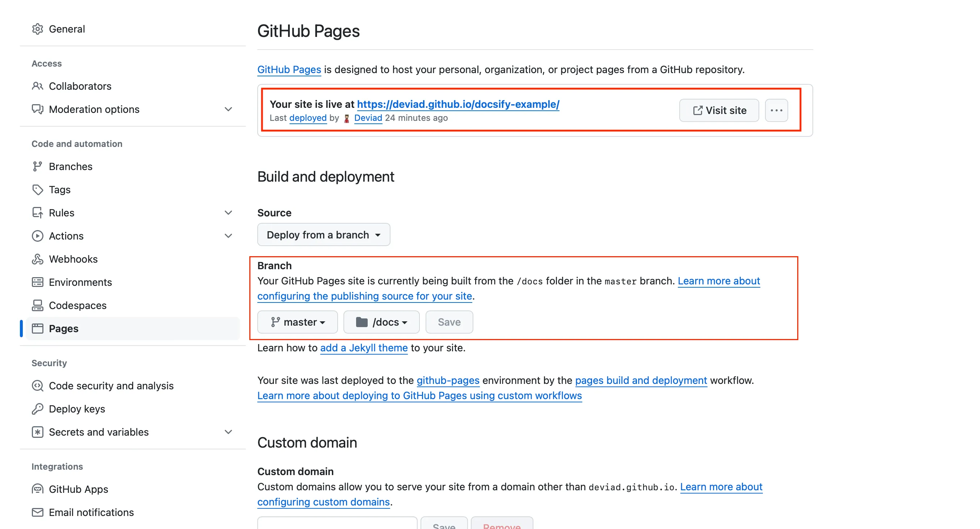Open the Deploy from a branch dropdown
980x529 pixels.
coord(324,234)
